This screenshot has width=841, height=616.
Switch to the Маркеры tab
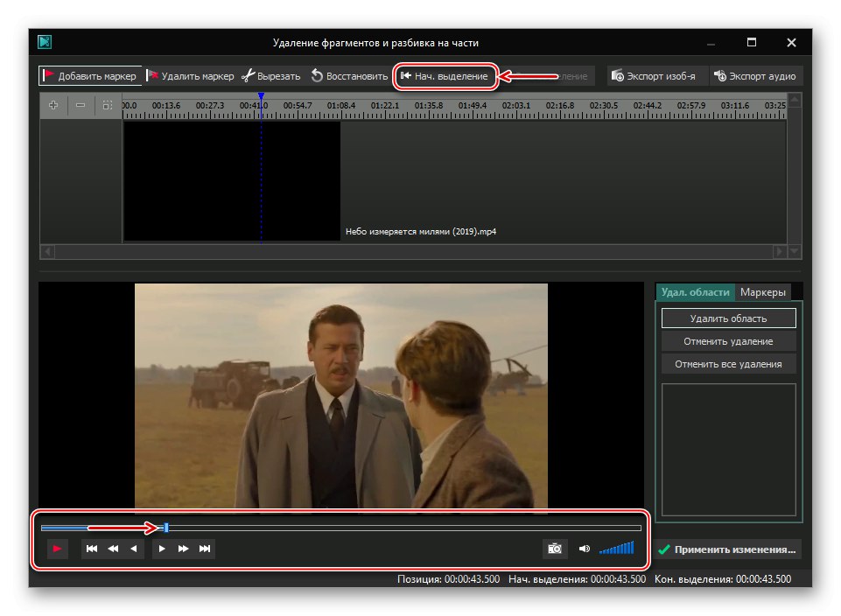(x=763, y=292)
